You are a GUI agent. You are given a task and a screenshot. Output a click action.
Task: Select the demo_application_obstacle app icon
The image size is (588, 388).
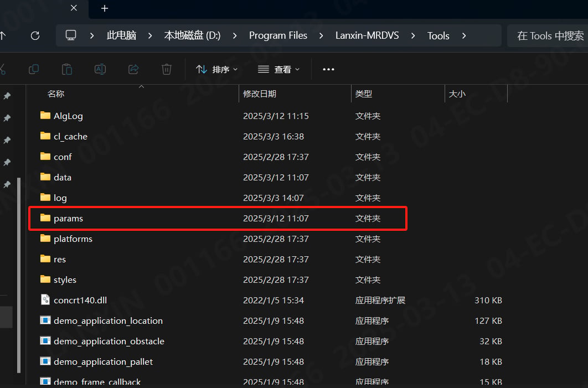tap(45, 340)
